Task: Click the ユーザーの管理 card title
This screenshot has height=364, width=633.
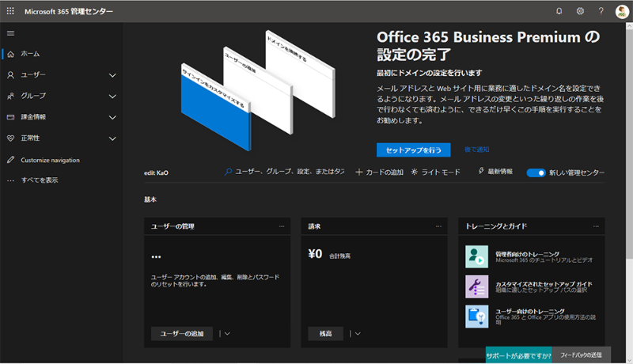Action: click(x=172, y=226)
